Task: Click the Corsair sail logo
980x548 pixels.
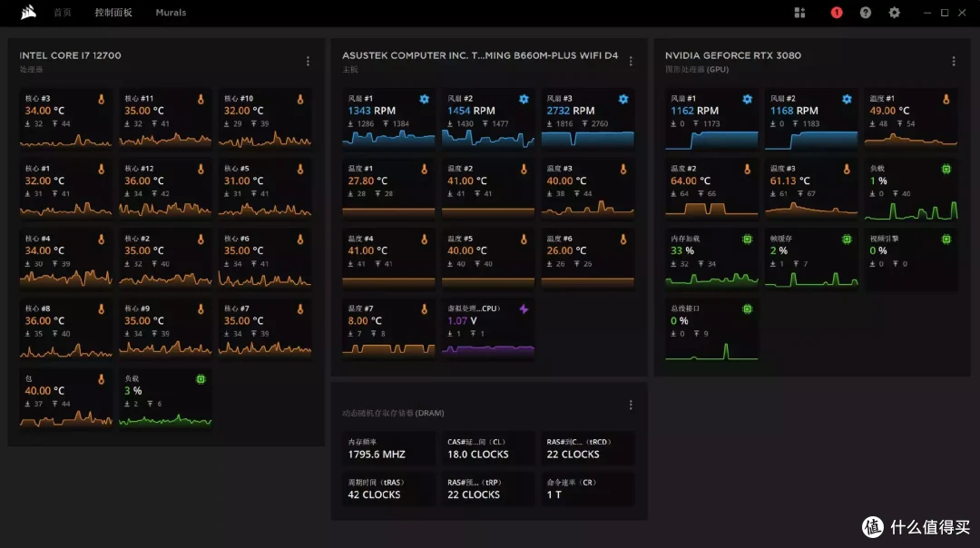Action: (28, 12)
